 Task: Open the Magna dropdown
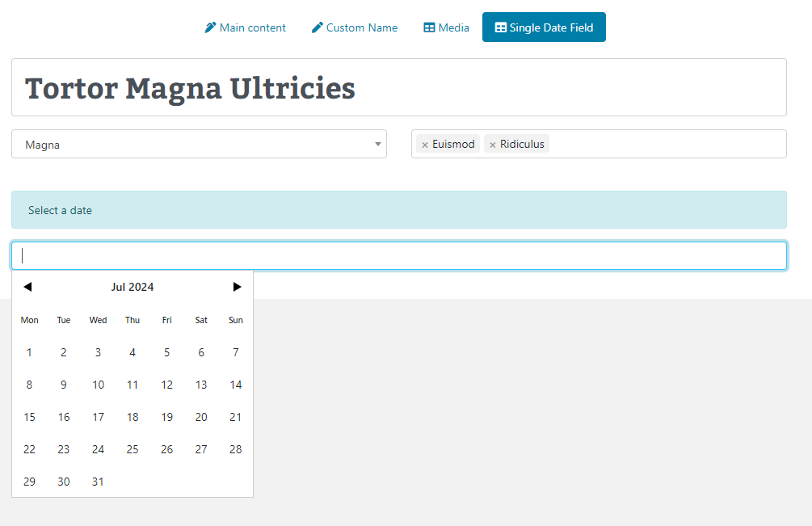(x=199, y=144)
